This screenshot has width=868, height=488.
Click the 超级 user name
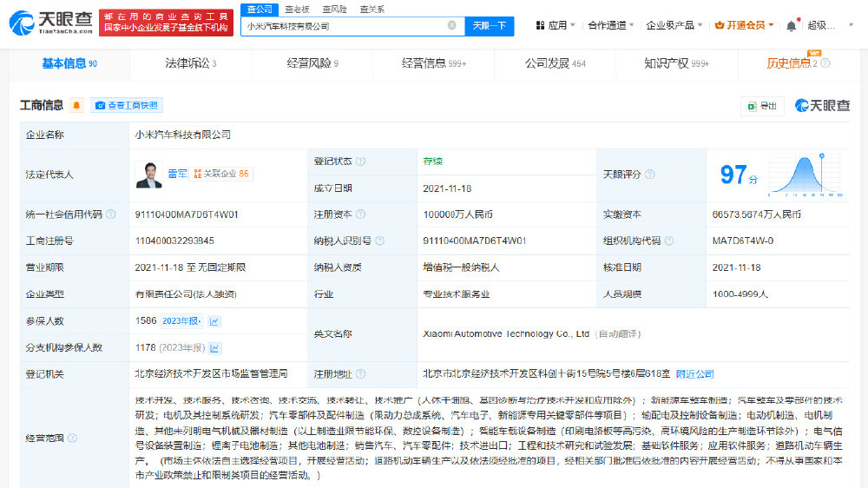pos(821,25)
